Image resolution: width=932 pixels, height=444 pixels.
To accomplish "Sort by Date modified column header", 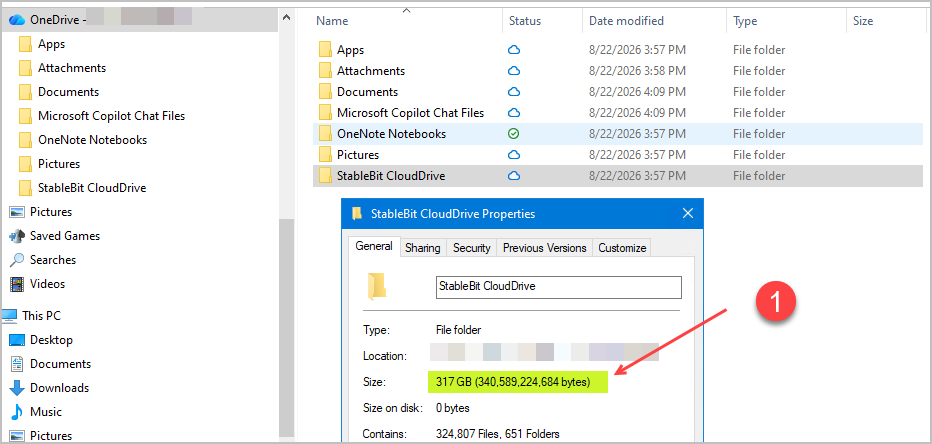I will tap(626, 21).
